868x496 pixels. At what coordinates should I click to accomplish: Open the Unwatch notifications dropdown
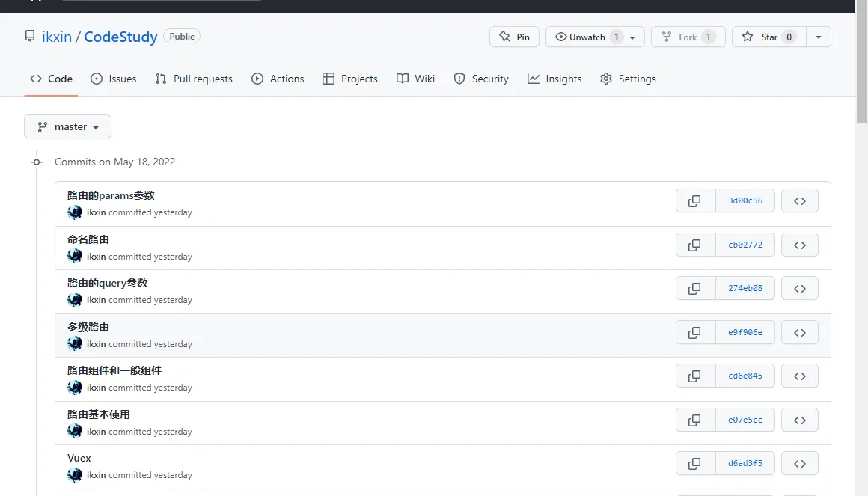click(595, 37)
